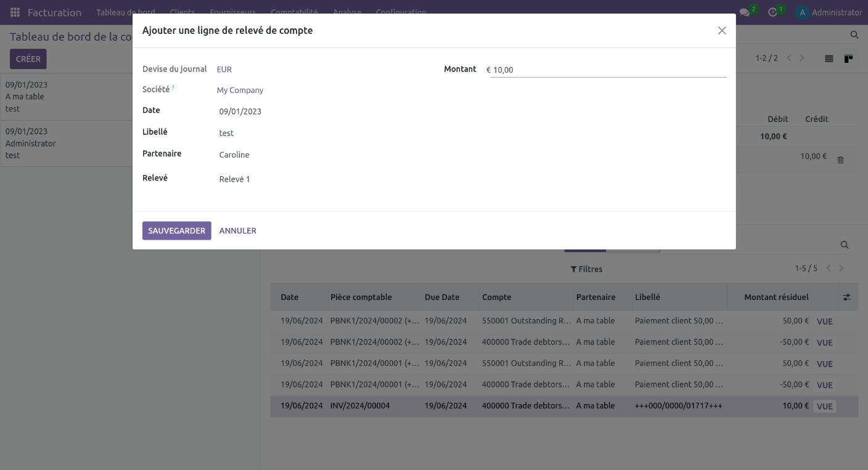
Task: Click the search icon above Filtres
Action: (x=845, y=245)
